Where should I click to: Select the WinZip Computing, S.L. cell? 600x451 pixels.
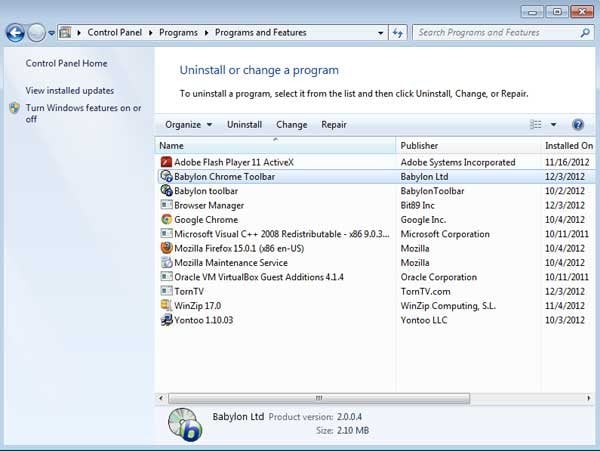[448, 306]
